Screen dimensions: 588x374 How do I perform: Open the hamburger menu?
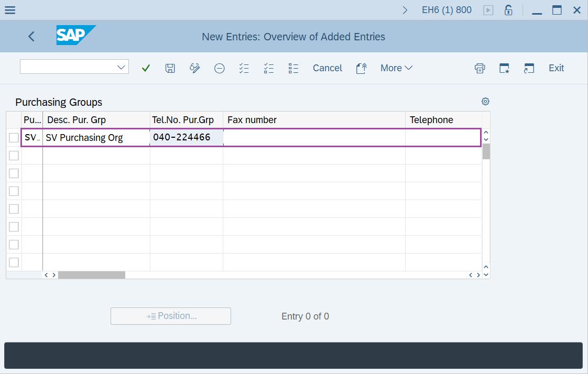tap(10, 9)
